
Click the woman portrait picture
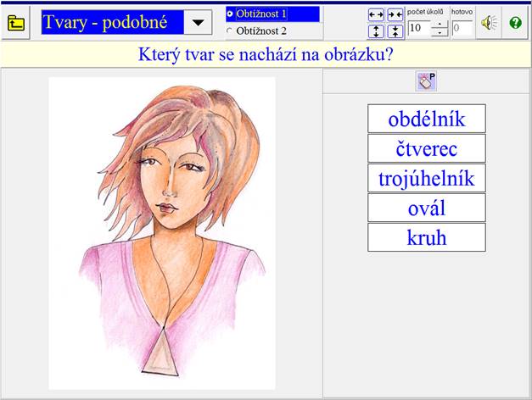162,233
